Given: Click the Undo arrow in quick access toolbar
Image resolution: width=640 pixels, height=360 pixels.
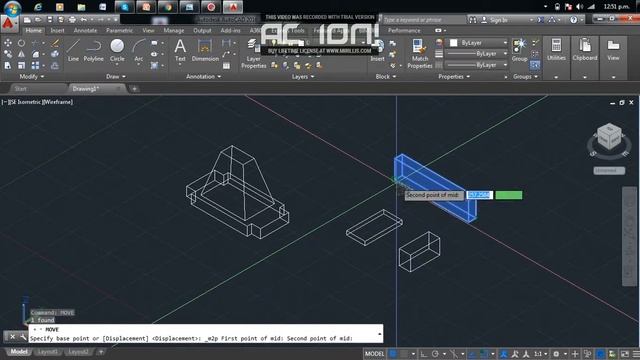Looking at the screenshot, I should click(x=84, y=19).
